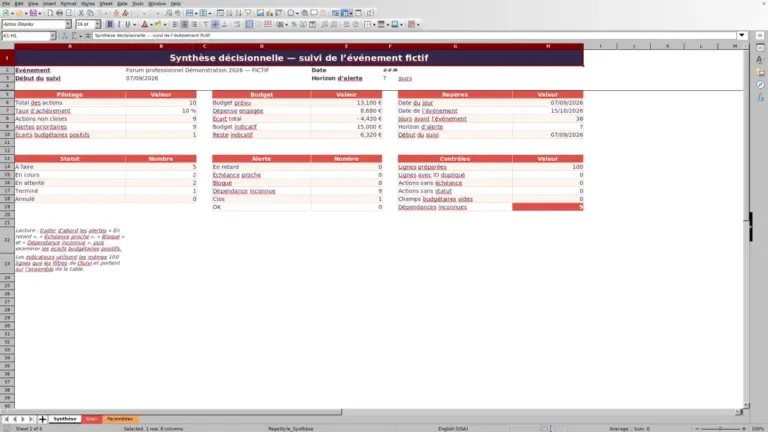Image resolution: width=768 pixels, height=432 pixels.
Task: Open the Sheet menu
Action: [106, 3]
